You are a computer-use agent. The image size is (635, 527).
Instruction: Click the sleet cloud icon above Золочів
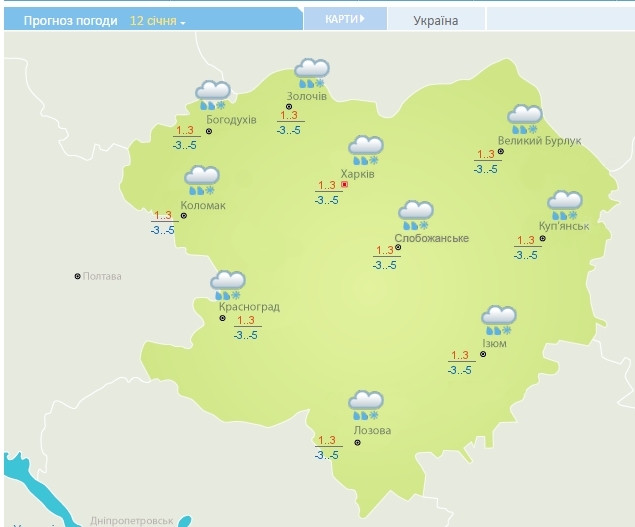pos(310,73)
